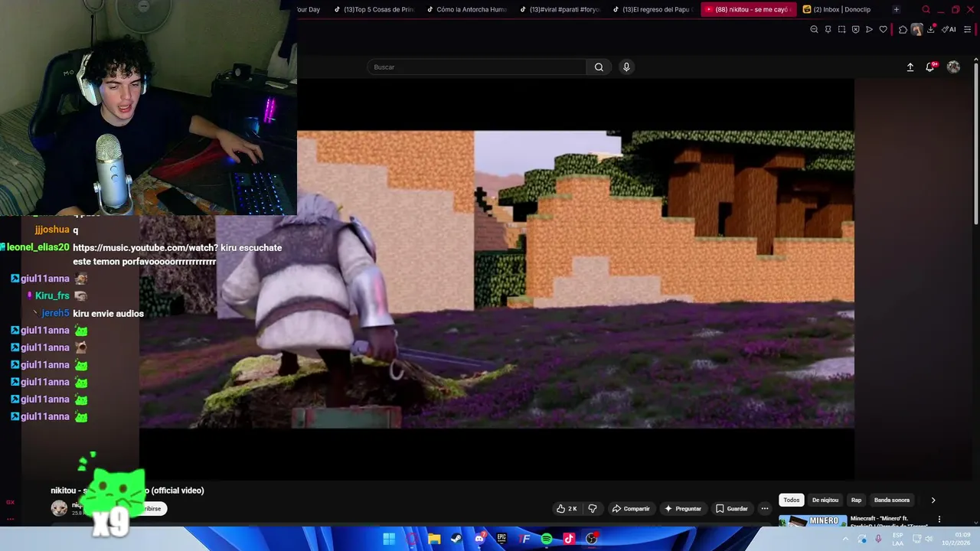The width and height of the screenshot is (980, 551).
Task: Select 'Todos' filter chip
Action: pos(792,500)
